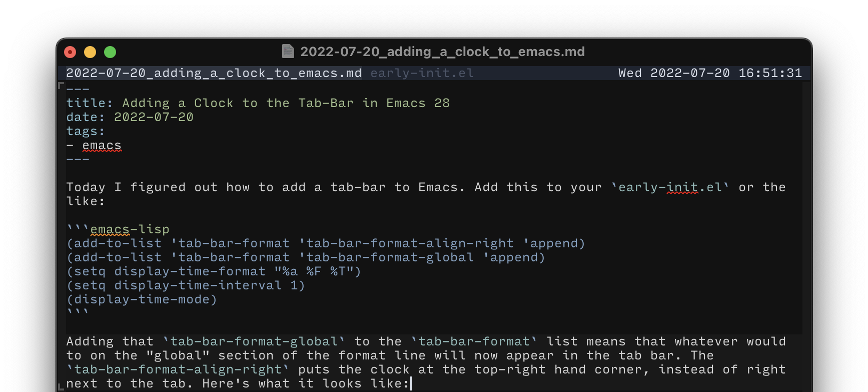Switch to the early-init.el tab
This screenshot has height=392, width=868.
pos(421,73)
